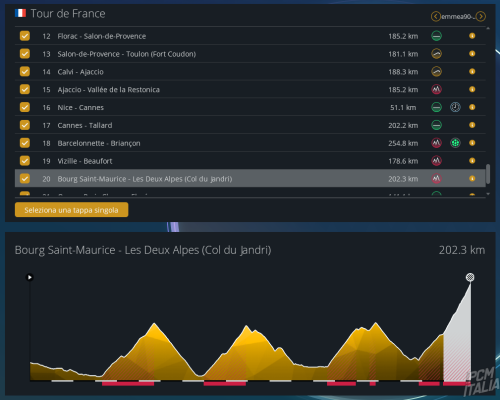The width and height of the screenshot is (500, 400).
Task: Click the green special icon on stage 18
Action: click(x=455, y=143)
